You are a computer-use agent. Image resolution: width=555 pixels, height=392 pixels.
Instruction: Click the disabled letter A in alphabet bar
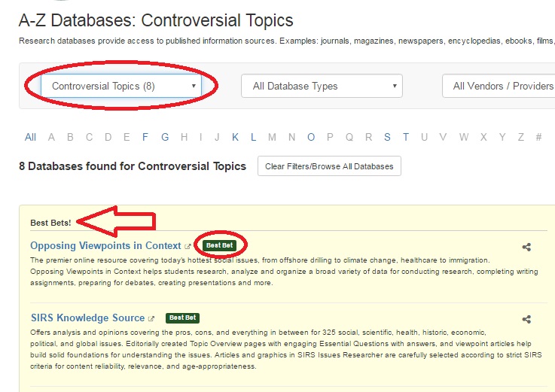(x=51, y=137)
